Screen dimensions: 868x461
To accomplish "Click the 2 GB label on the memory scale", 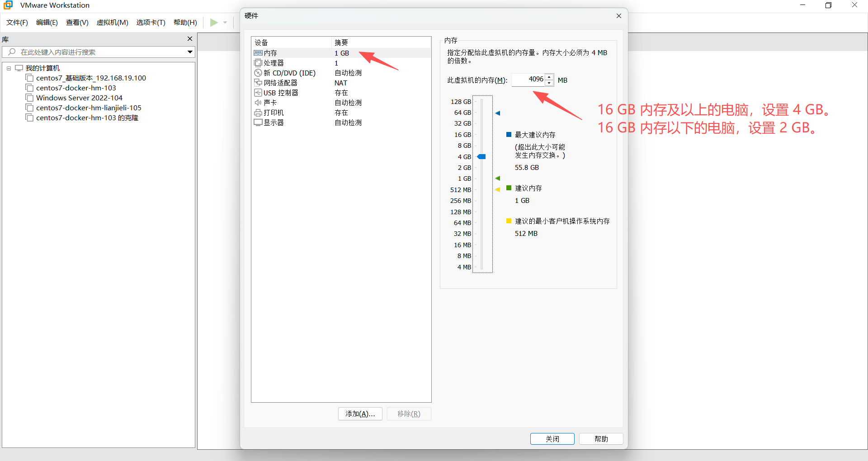I will [464, 168].
